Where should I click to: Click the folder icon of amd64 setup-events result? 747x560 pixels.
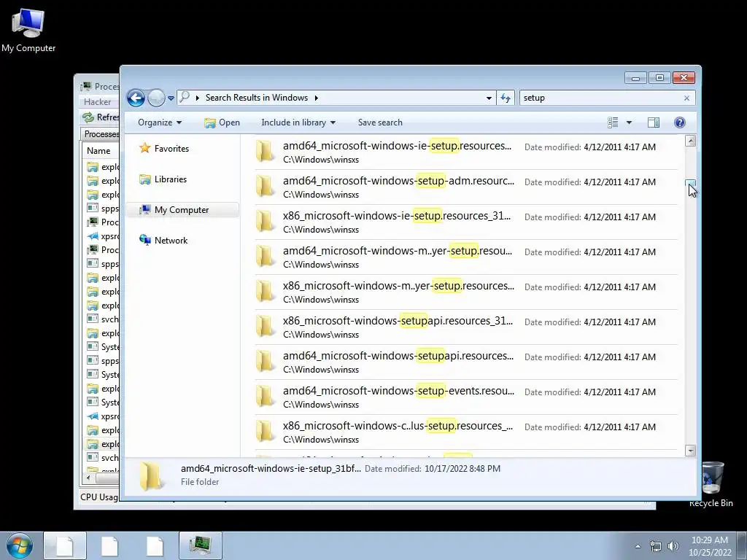(x=266, y=397)
